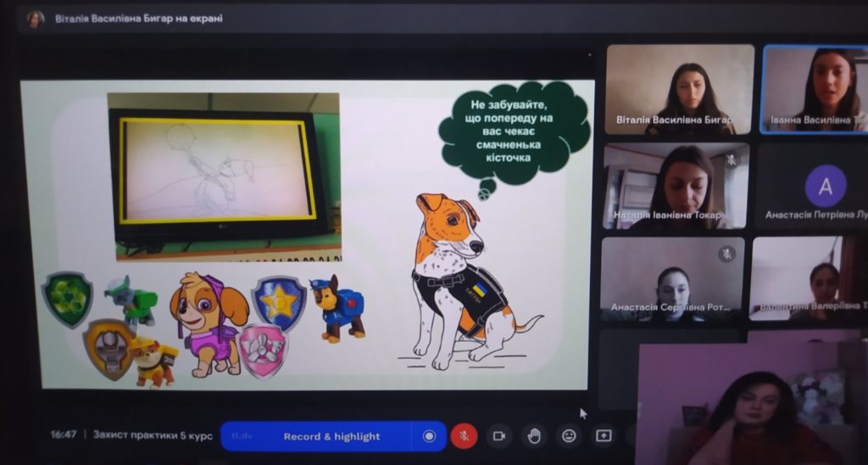Viewport: 868px width, 465px height.
Task: Click the green recycle Rocky badge
Action: pos(68,300)
